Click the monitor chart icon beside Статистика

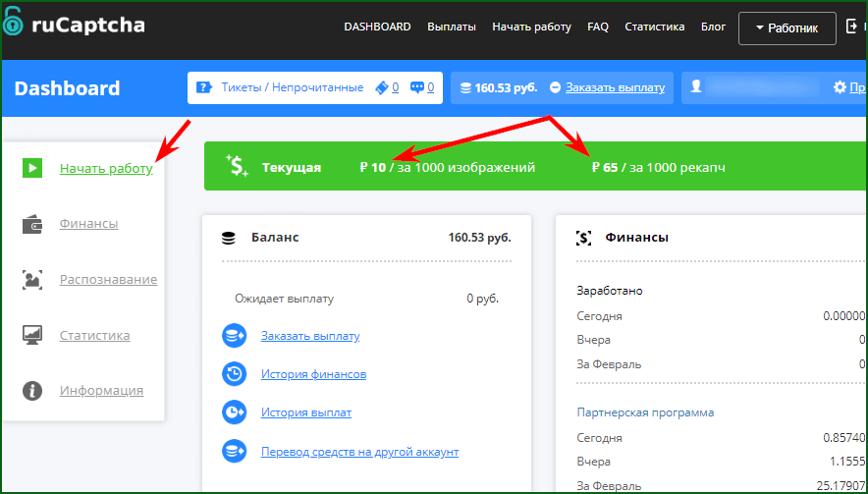pos(32,335)
